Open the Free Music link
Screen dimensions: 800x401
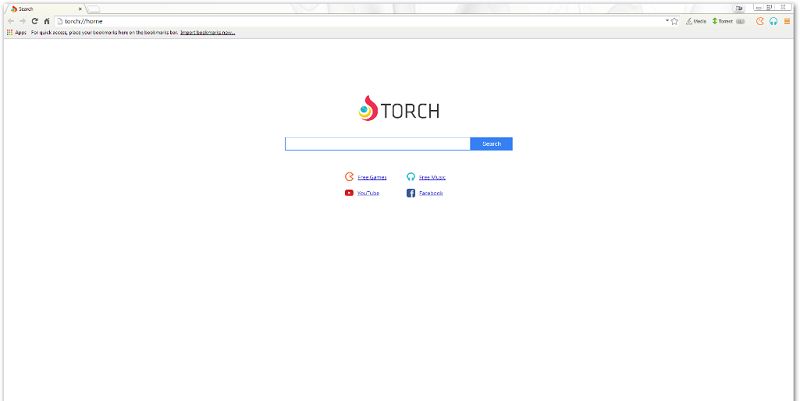432,178
